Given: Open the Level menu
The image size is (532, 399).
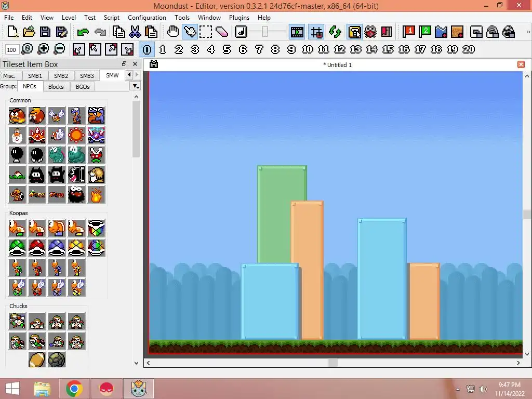Looking at the screenshot, I should 69,18.
